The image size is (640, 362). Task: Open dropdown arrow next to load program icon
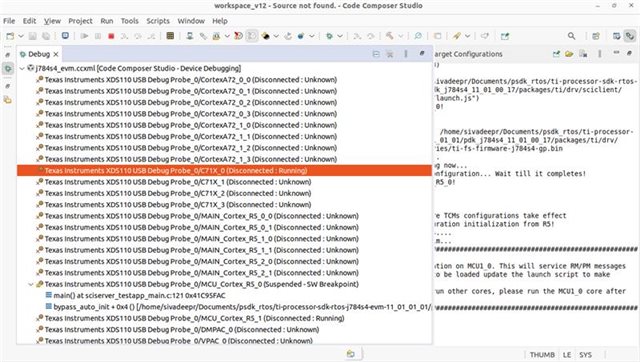click(227, 36)
